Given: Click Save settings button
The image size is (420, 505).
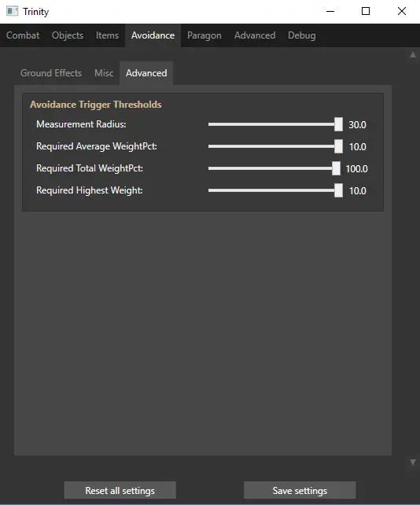Looking at the screenshot, I should coord(300,491).
